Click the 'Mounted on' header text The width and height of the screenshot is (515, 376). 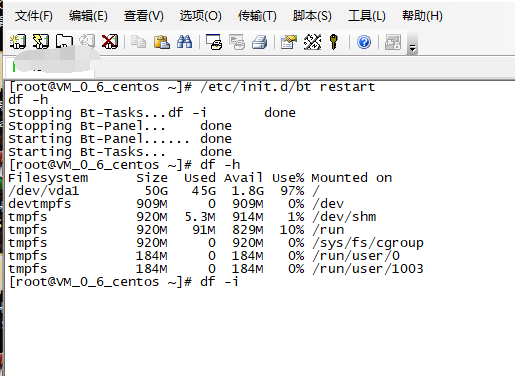(352, 178)
